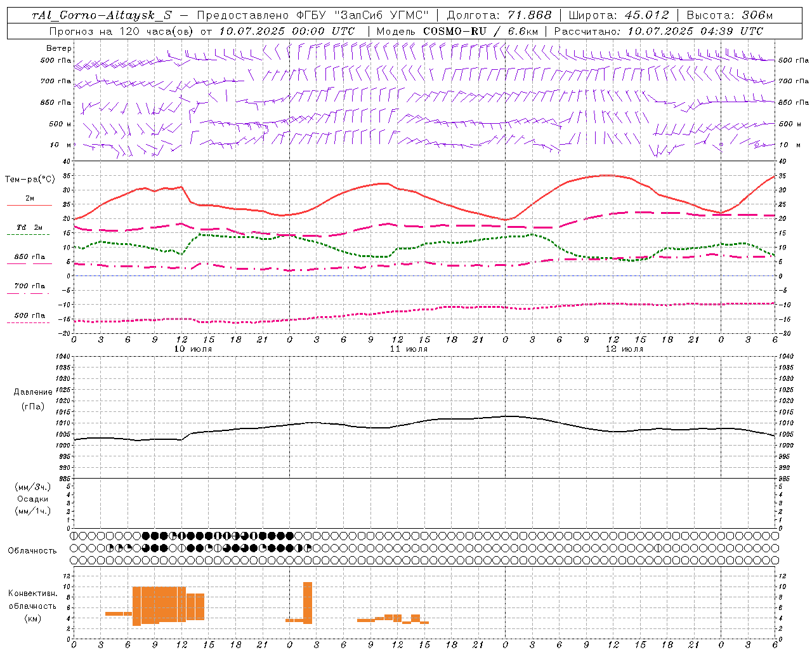The height and width of the screenshot is (650, 812).
Task: Click the Td 2м dew point legend entry
Action: point(30,227)
